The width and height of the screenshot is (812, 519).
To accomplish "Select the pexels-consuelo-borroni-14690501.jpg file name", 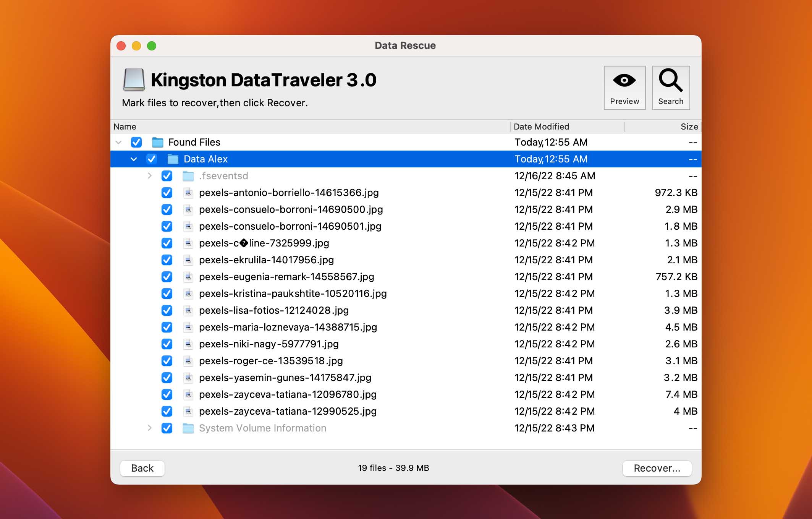I will pyautogui.click(x=290, y=227).
